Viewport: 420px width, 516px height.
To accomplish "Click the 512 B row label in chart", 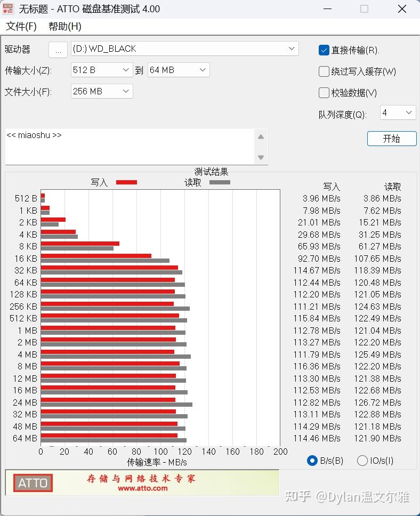I will (26, 198).
